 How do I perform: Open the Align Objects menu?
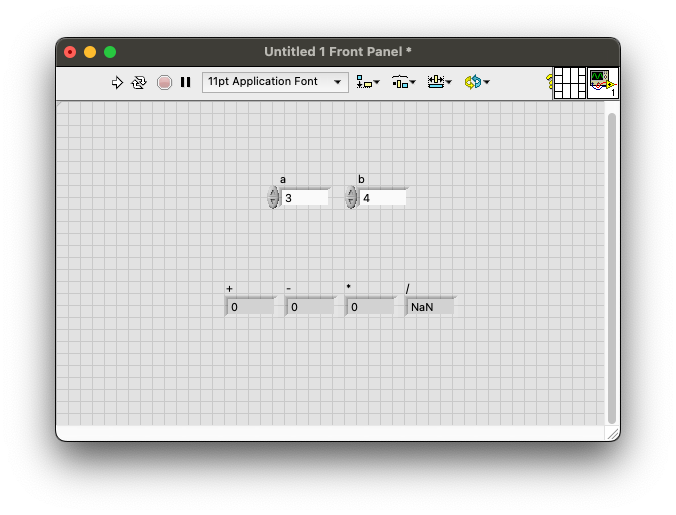pyautogui.click(x=368, y=82)
